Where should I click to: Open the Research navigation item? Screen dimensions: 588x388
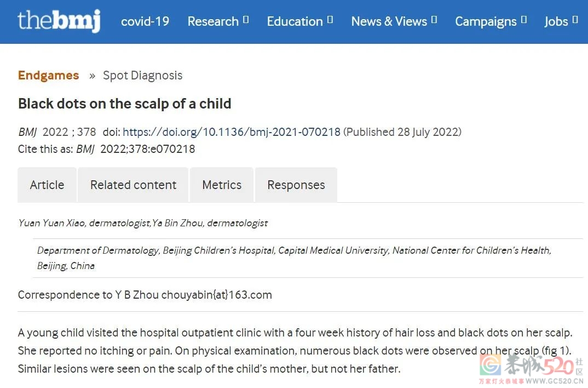tap(213, 21)
